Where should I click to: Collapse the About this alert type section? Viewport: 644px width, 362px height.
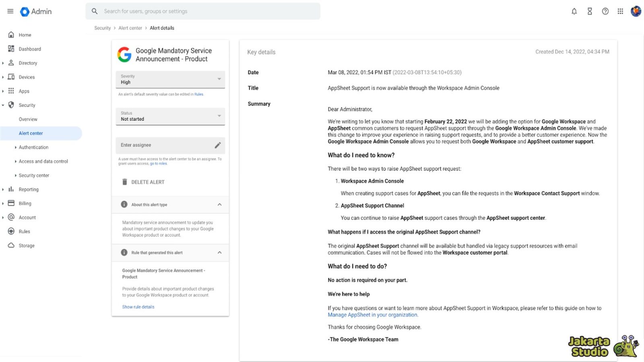pos(220,205)
